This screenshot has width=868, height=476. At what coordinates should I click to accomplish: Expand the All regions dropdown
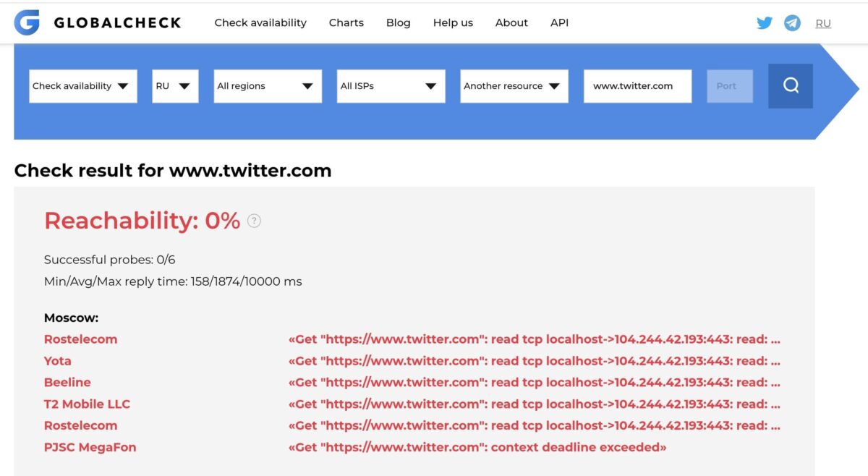tap(268, 86)
